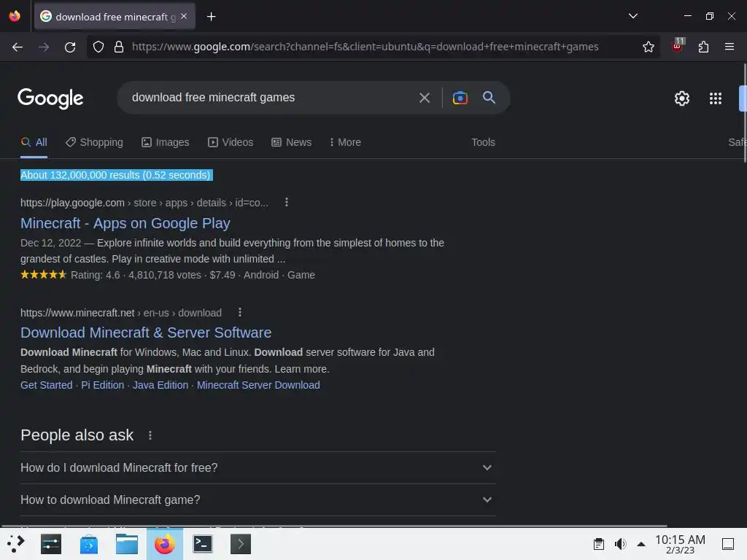The height and width of the screenshot is (560, 747).
Task: Open Firefox extensions puzzle icon
Action: (x=703, y=47)
